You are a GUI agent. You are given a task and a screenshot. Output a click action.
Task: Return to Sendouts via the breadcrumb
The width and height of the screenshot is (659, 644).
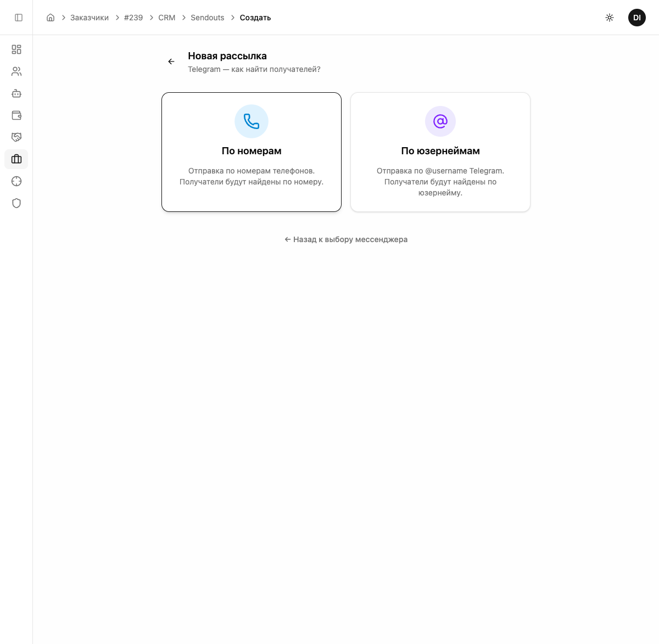[208, 18]
